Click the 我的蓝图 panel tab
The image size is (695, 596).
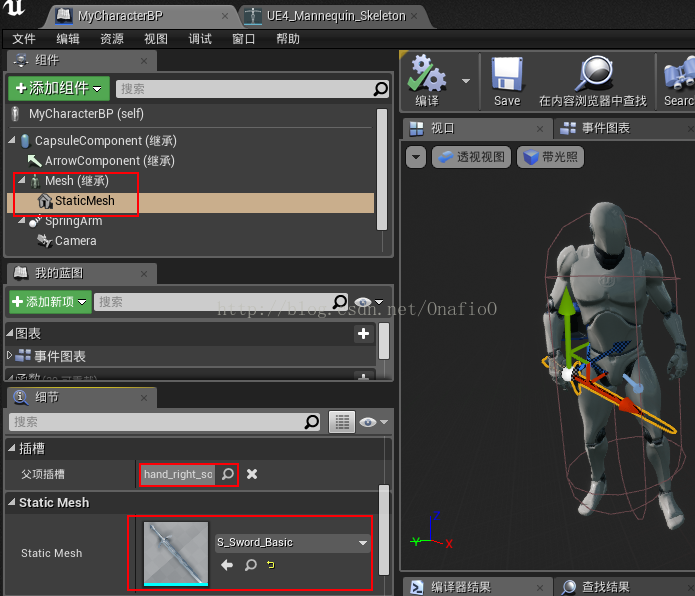pos(82,273)
